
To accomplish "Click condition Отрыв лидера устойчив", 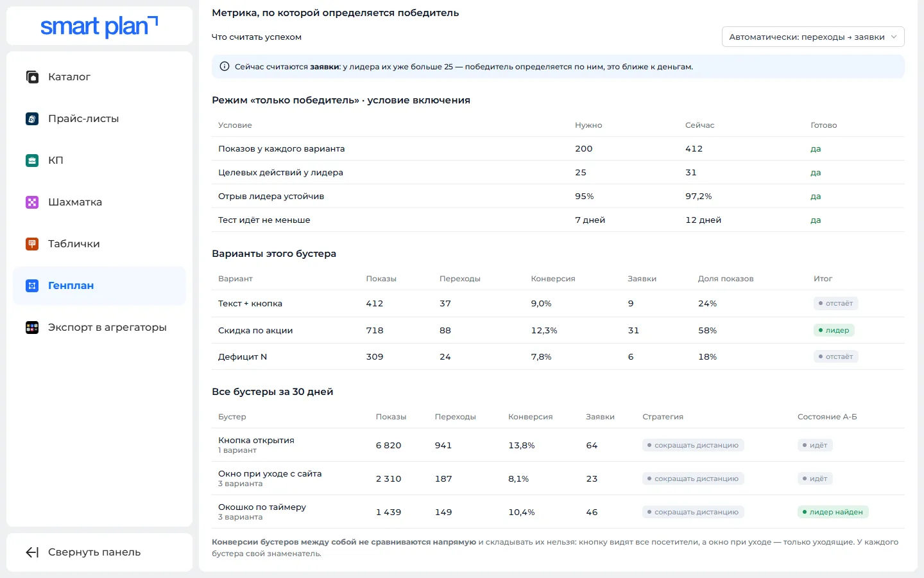I will point(271,197).
